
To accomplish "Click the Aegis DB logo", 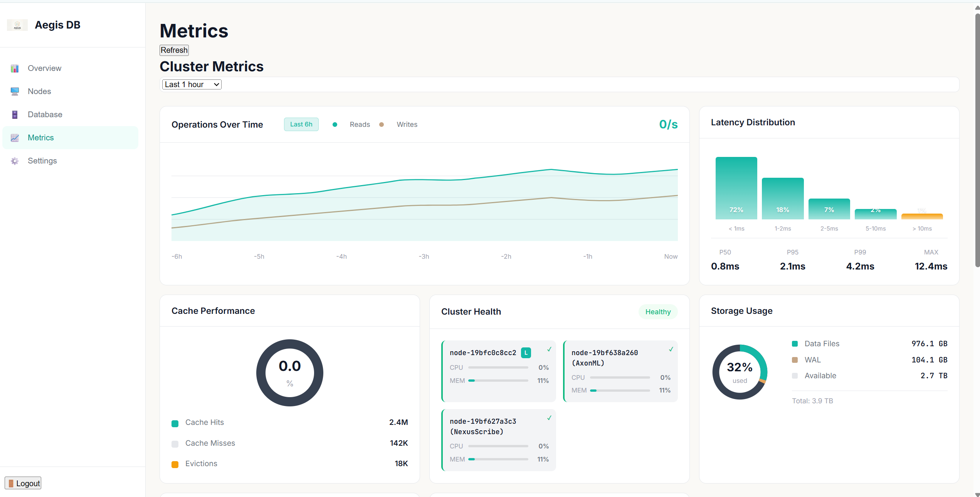I will 17,25.
